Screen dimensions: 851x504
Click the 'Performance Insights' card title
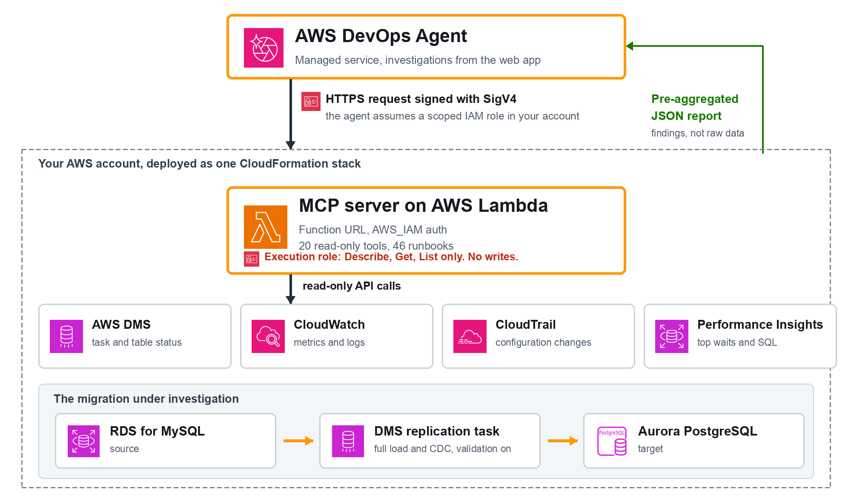pos(760,325)
